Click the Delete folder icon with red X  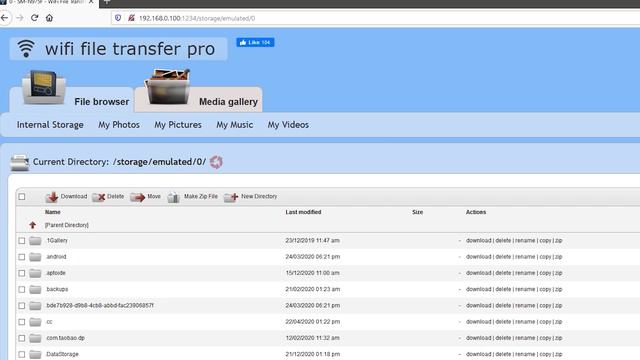(98, 197)
